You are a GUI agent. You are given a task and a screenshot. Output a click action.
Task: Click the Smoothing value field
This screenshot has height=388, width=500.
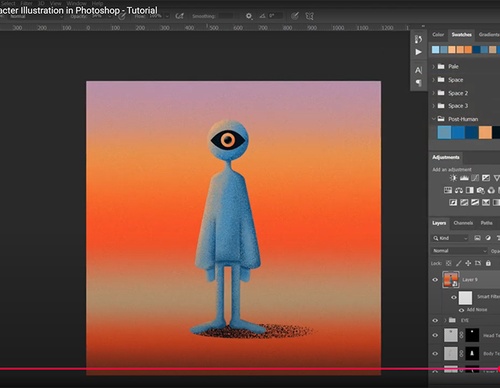pos(226,16)
